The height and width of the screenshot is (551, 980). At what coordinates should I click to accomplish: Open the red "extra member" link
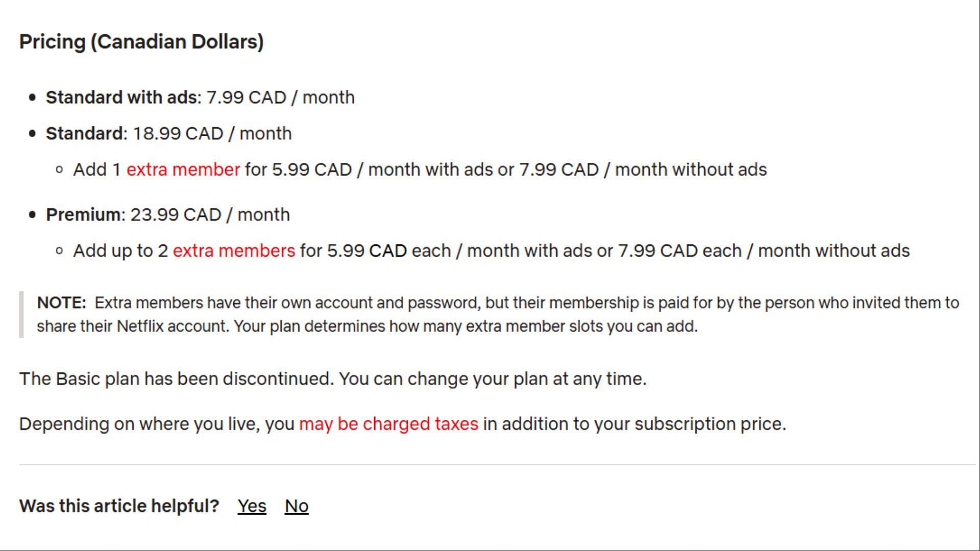183,169
